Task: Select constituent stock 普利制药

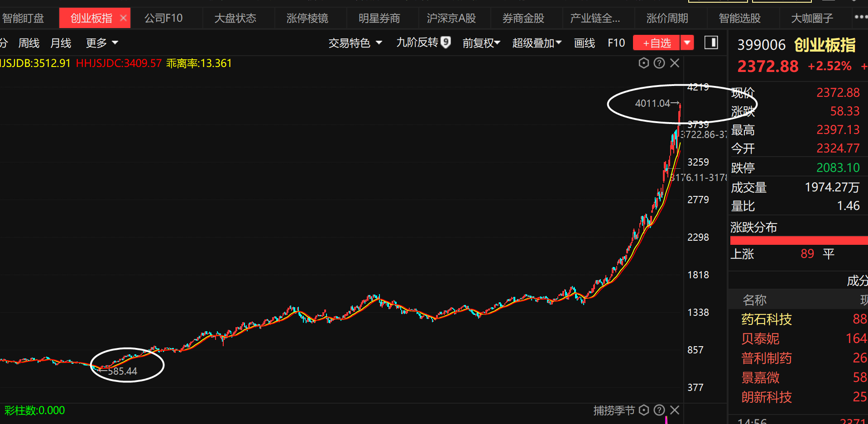Action: tap(766, 358)
